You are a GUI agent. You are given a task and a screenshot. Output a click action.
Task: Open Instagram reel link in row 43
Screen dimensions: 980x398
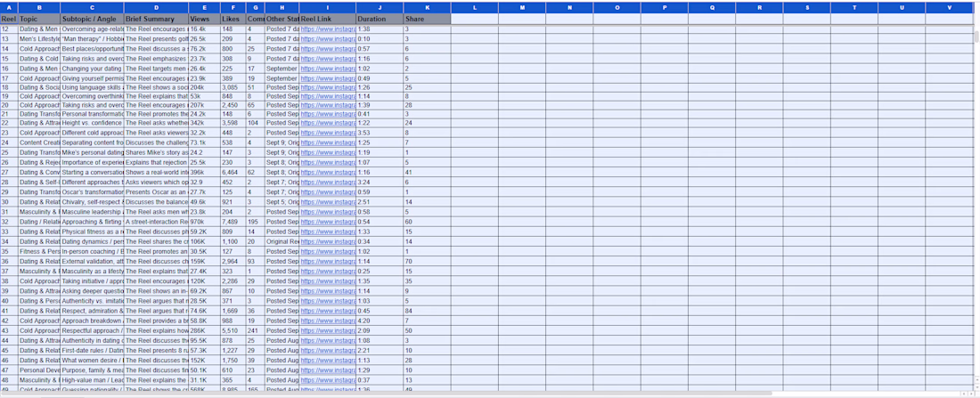click(328, 330)
